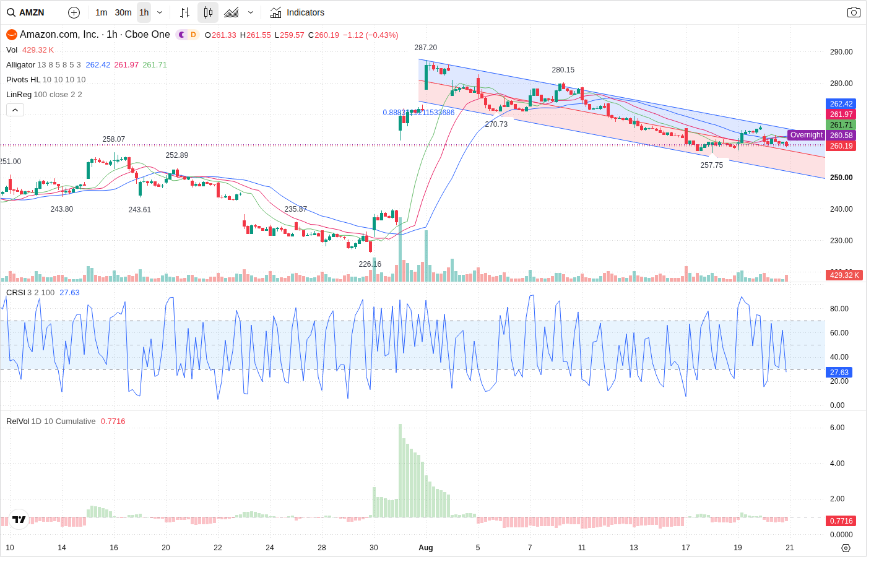879x588 pixels.
Task: Click the 30 date axis label
Action: click(374, 548)
